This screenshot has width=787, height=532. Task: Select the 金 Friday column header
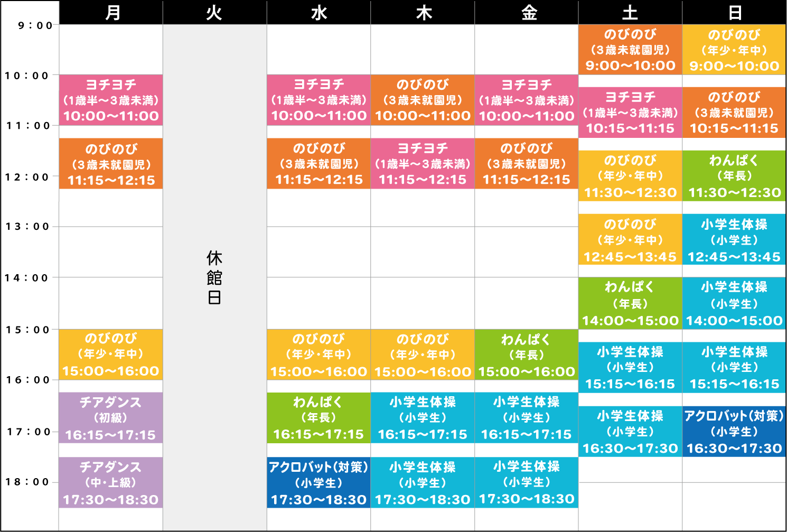(527, 12)
